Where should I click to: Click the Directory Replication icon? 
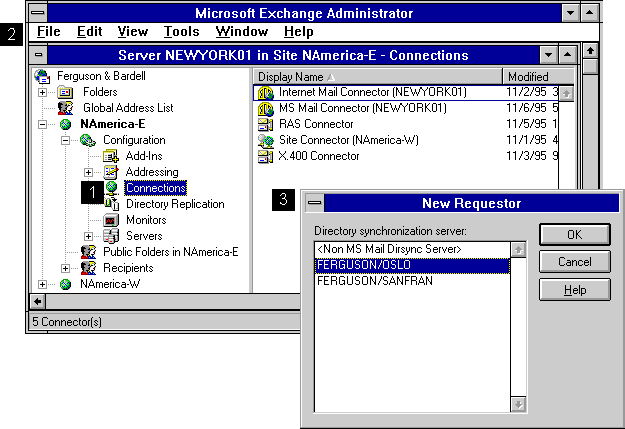(x=112, y=204)
